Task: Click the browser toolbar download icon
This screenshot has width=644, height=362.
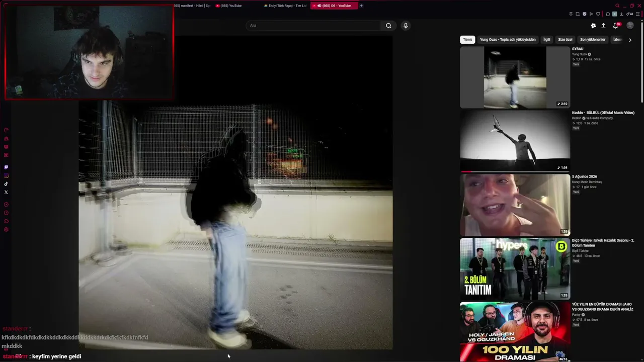Action: click(x=621, y=14)
